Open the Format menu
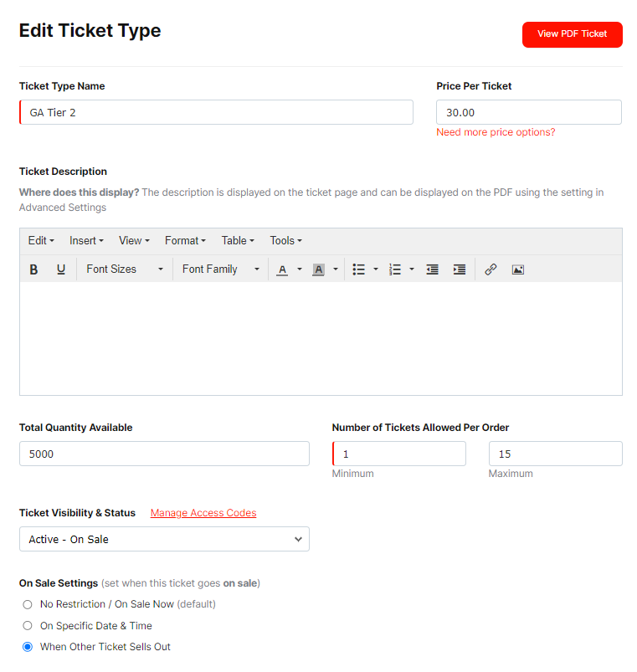This screenshot has height=672, width=637. [185, 240]
